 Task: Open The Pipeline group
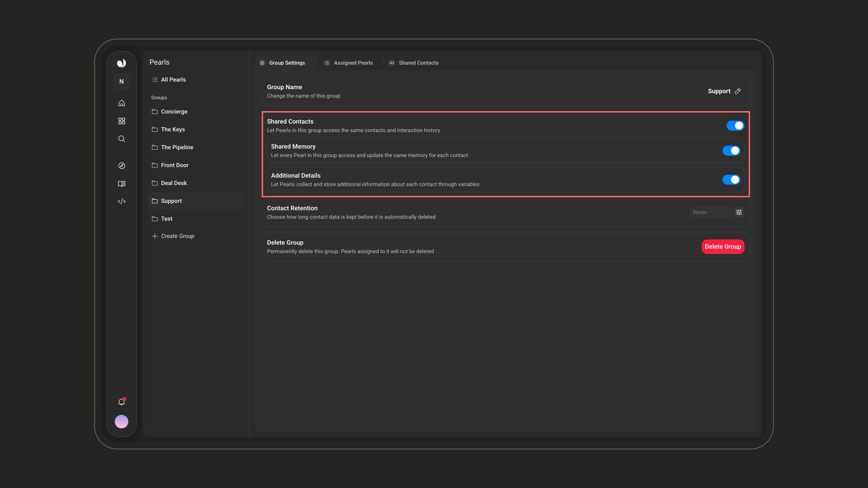(195, 147)
